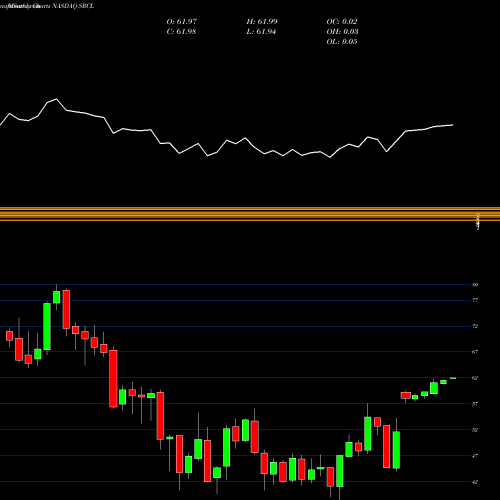Select the last tiny candle at the 62 line

pyautogui.click(x=453, y=378)
